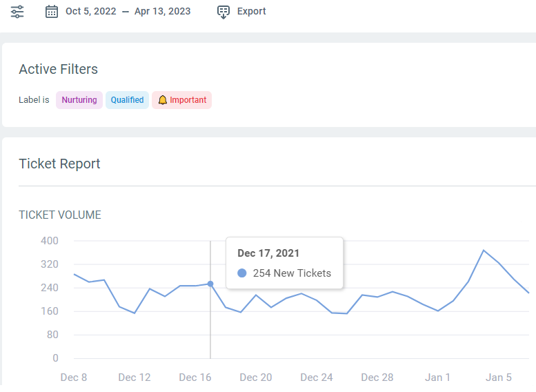Click the 400 y-axis value label

[x=49, y=241]
